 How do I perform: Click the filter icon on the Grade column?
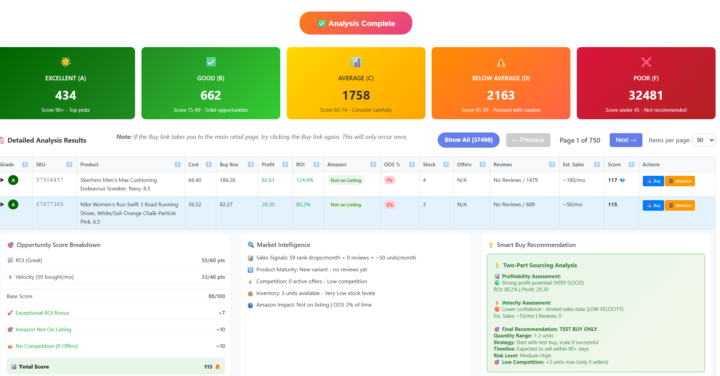coord(25,164)
